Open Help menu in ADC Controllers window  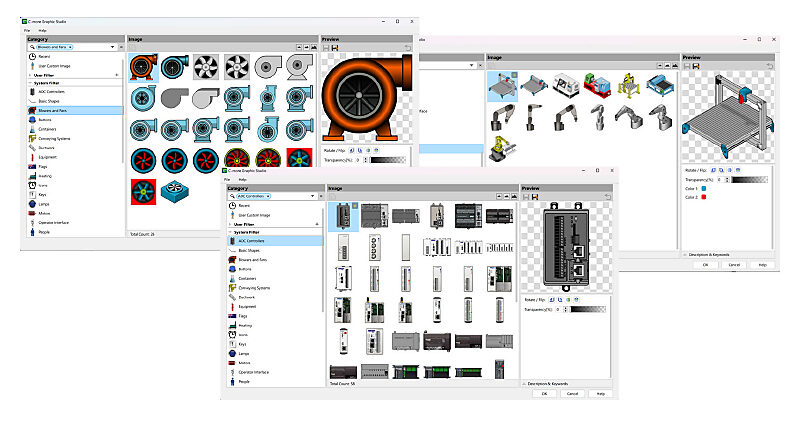(x=243, y=180)
